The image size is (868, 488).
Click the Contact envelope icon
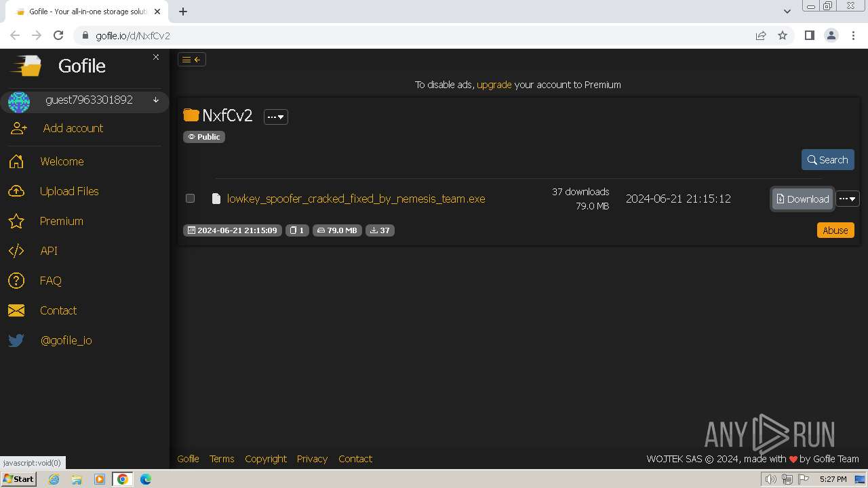[x=16, y=310]
